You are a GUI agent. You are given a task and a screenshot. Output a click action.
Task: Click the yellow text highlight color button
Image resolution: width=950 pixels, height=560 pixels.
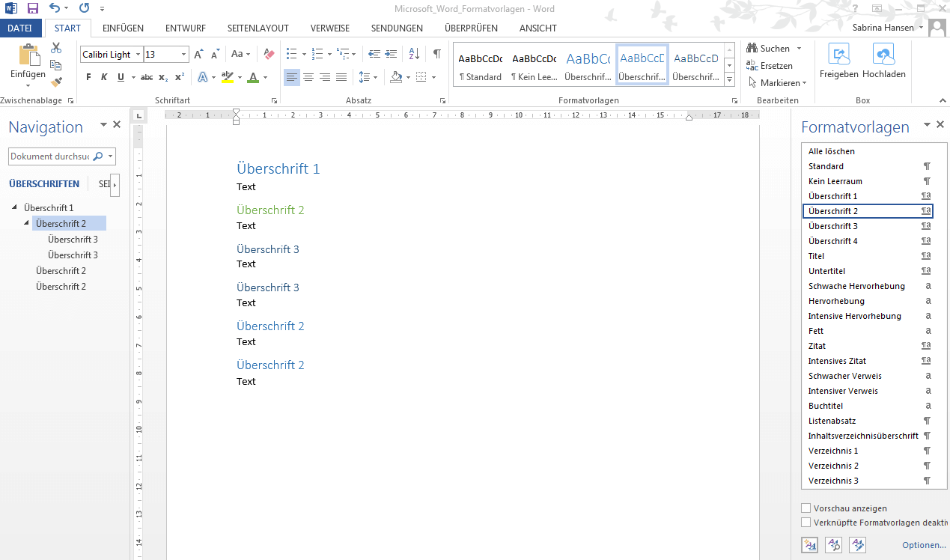click(x=228, y=77)
